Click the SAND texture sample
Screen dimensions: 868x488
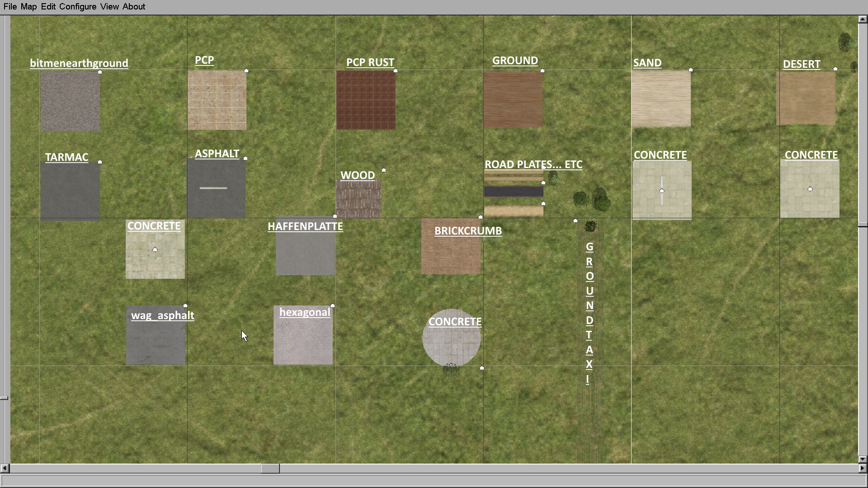pos(661,99)
